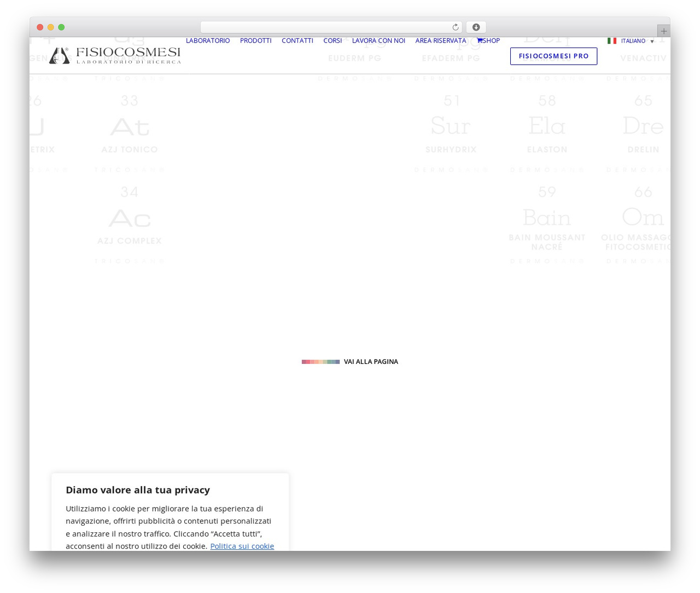Click the EFADERM PG product label
Viewport: 700px width, 593px height.
(x=451, y=58)
